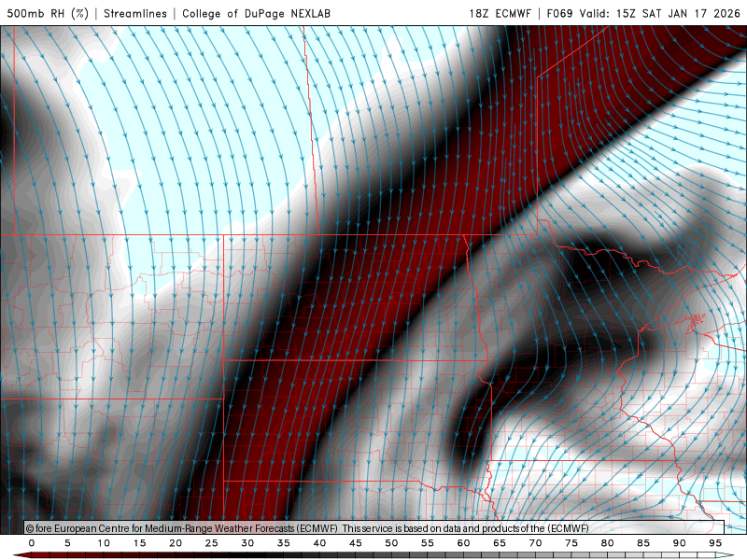Click the "F069" forecast hour text
Viewport: 747px width, 560px height.
click(x=559, y=13)
